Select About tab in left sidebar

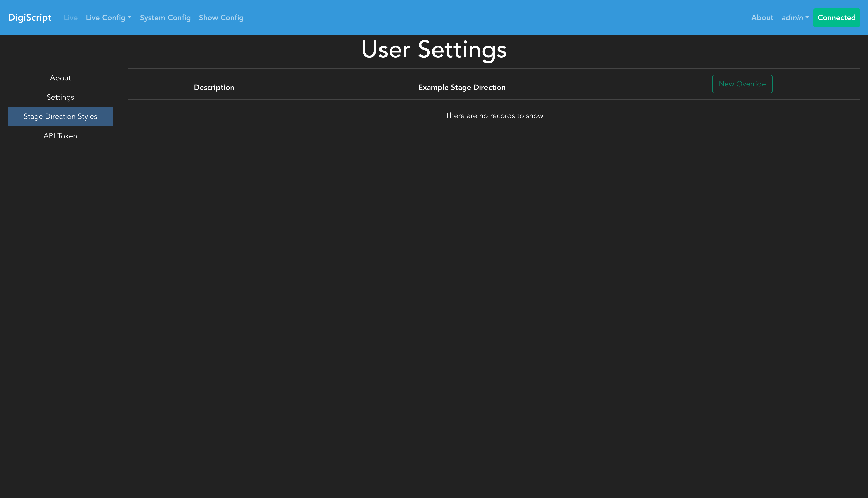(x=60, y=78)
